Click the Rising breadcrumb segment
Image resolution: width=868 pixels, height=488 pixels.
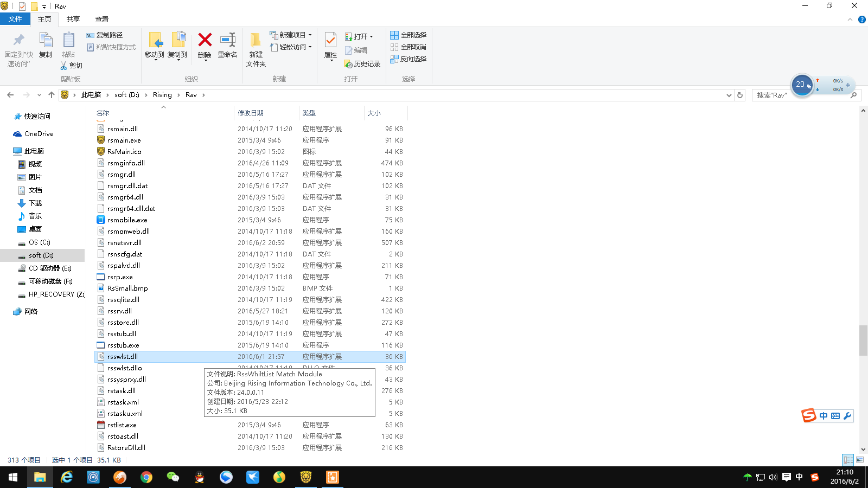[x=162, y=95]
